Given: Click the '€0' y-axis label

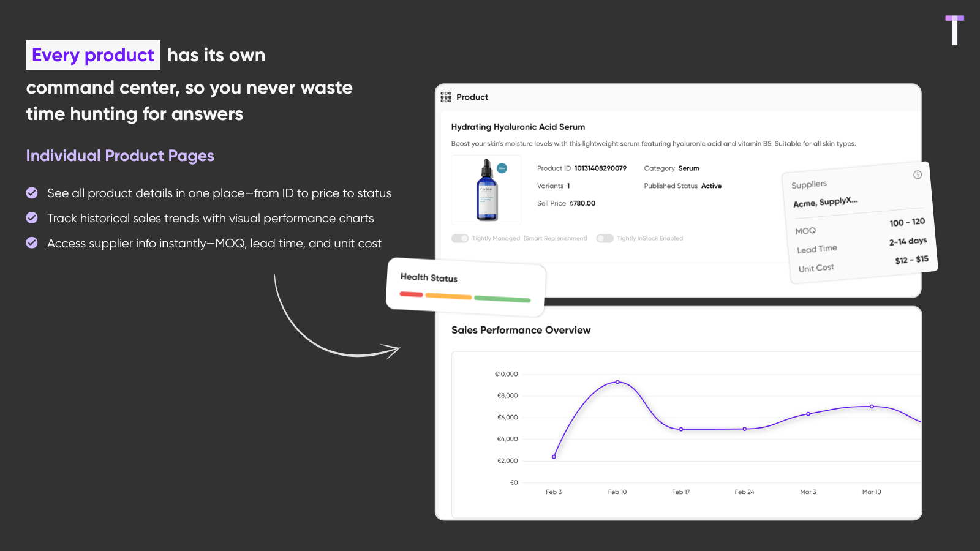Looking at the screenshot, I should 514,482.
